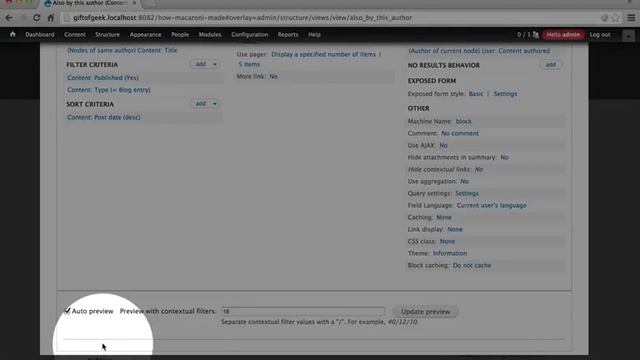The image size is (640, 360).
Task: Go back with browser back arrow
Action: [9, 18]
